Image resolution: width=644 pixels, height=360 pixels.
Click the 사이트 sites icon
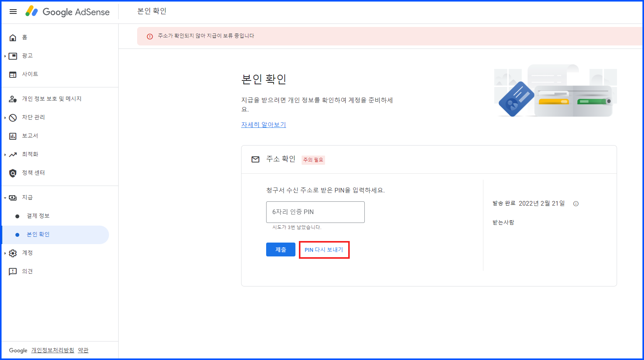coord(13,74)
